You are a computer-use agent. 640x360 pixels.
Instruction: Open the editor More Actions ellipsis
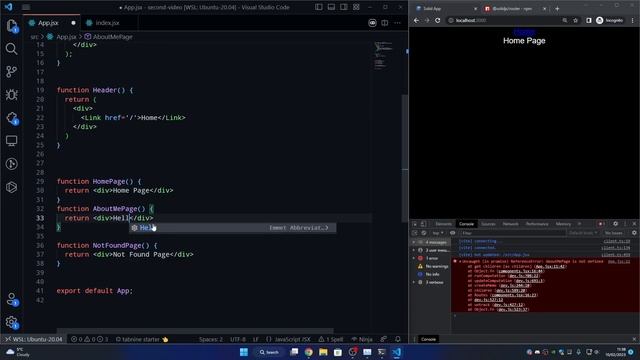pyautogui.click(x=398, y=23)
